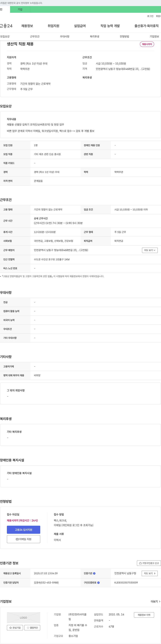Screen dimensions: 161x644
Task: Click 근로자수 value 47명
Action: pos(111,627)
